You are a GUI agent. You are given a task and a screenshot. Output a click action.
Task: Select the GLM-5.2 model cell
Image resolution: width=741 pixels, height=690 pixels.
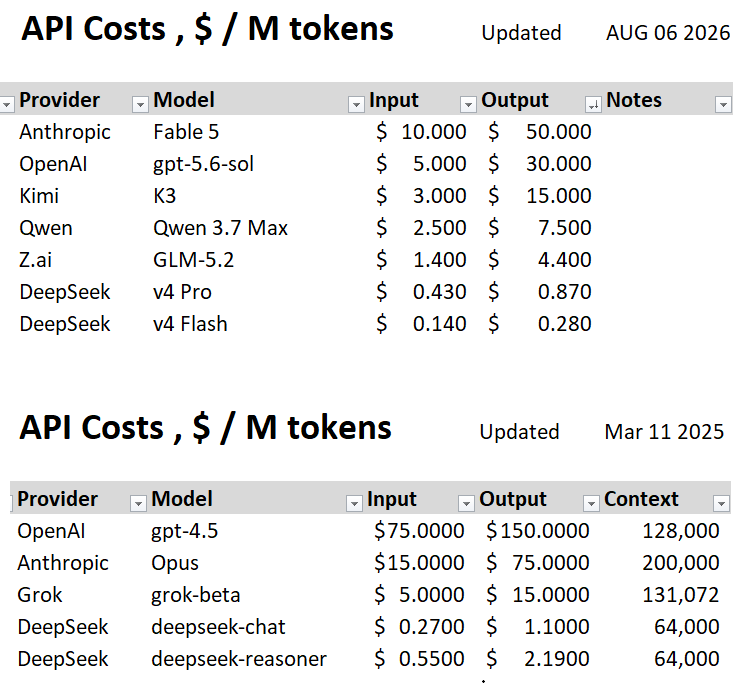tap(193, 260)
